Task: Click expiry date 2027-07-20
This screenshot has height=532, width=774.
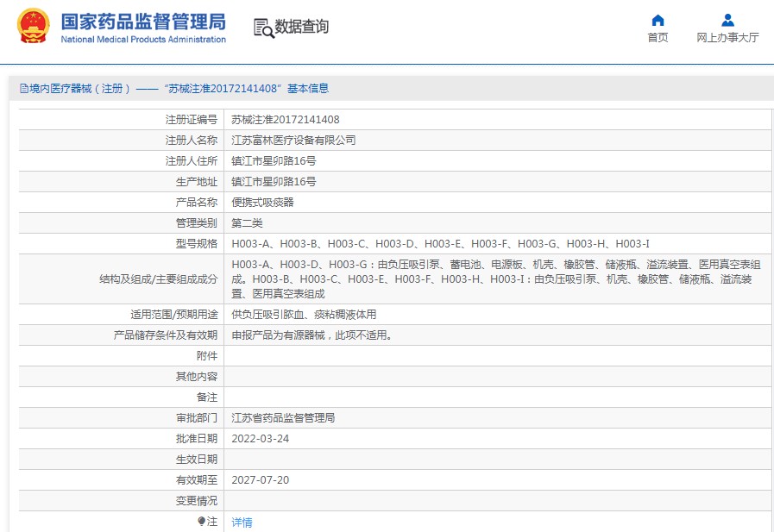Action: [x=260, y=480]
